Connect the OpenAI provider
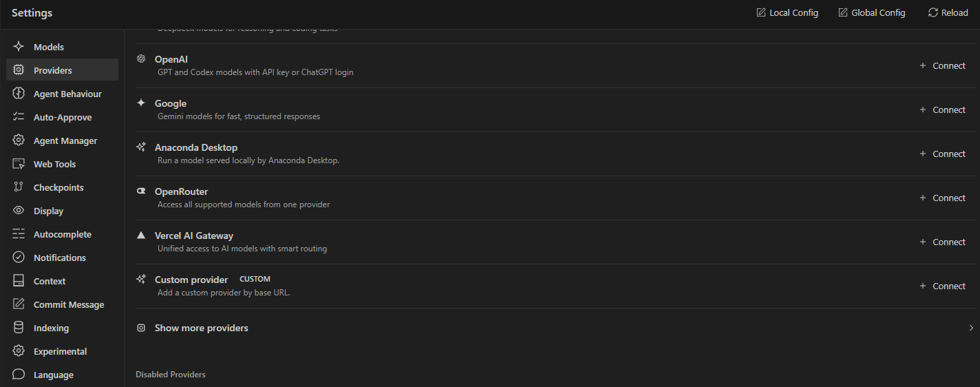The width and height of the screenshot is (980, 387). (943, 66)
